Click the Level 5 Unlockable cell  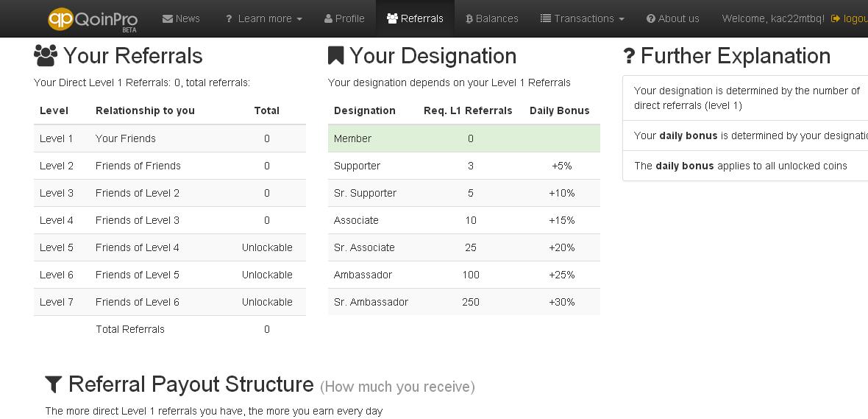[x=267, y=247]
